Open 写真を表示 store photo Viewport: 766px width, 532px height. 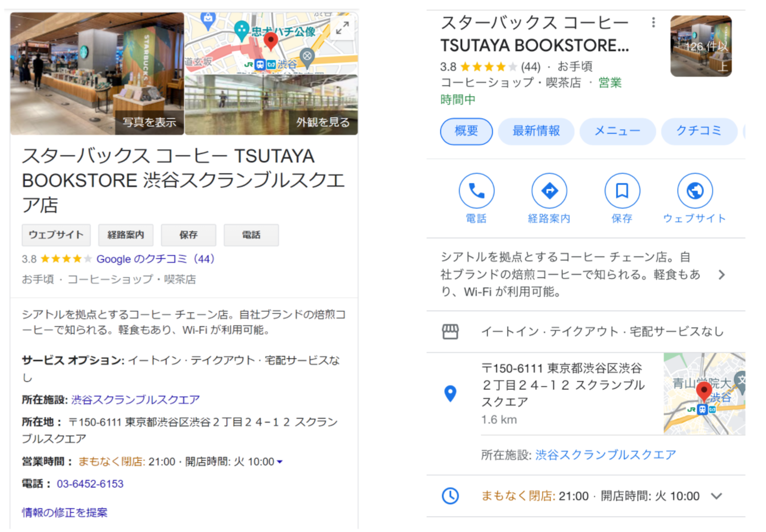[97, 74]
